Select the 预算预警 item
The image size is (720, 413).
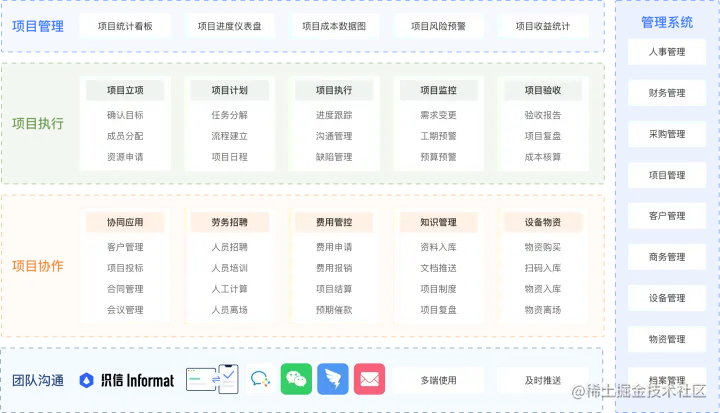[x=439, y=157]
